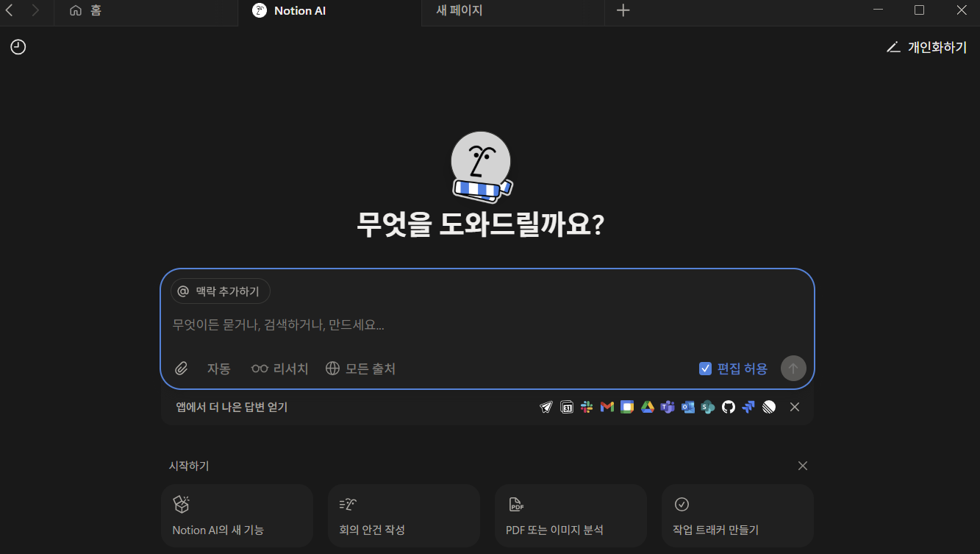Open the 맥락 추가하기 context picker

220,291
